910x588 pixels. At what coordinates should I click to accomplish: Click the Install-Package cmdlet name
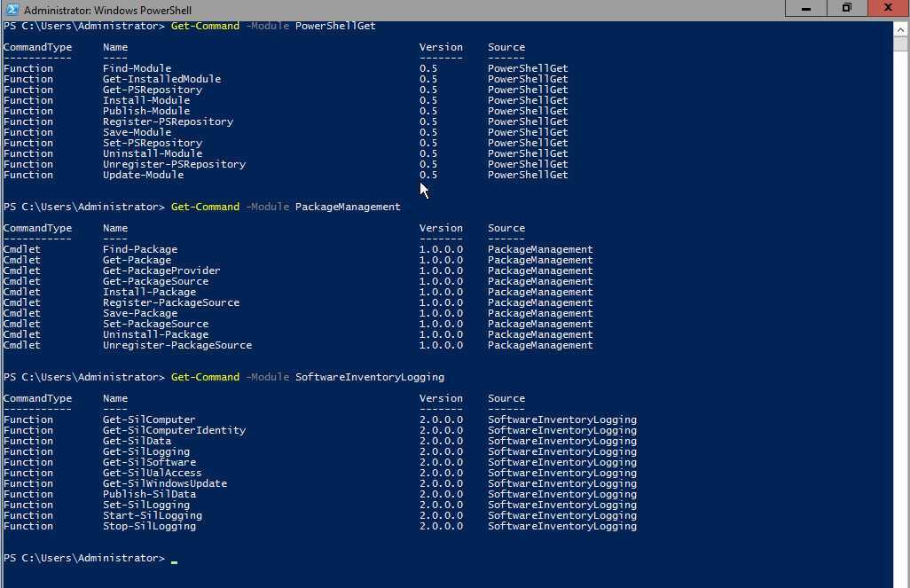pyautogui.click(x=149, y=292)
